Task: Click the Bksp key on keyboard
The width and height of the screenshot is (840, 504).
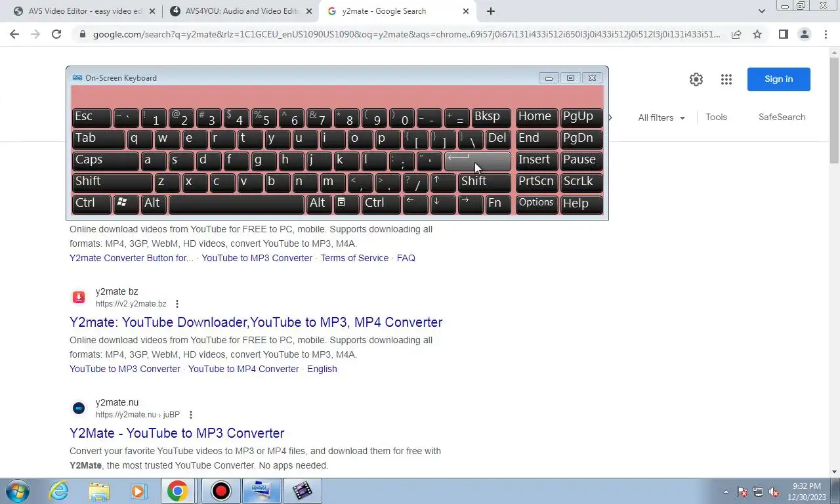Action: [x=491, y=117]
